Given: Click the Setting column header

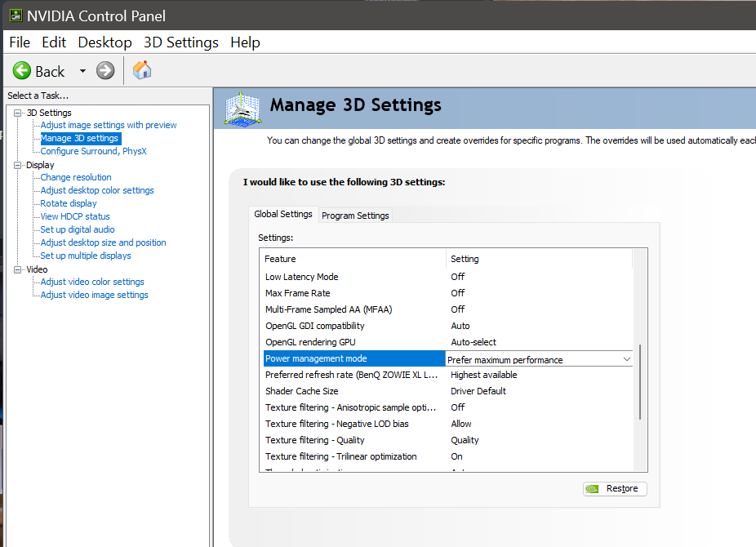Looking at the screenshot, I should coord(539,259).
